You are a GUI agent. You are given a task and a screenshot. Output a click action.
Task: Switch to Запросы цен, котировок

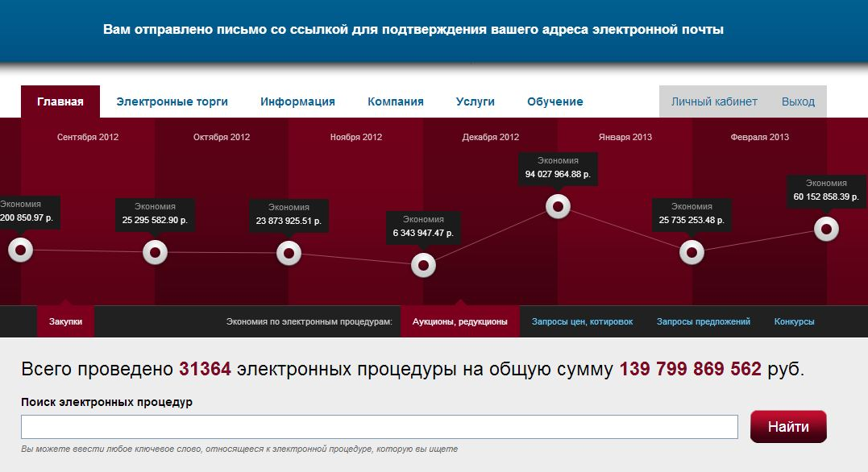(583, 321)
